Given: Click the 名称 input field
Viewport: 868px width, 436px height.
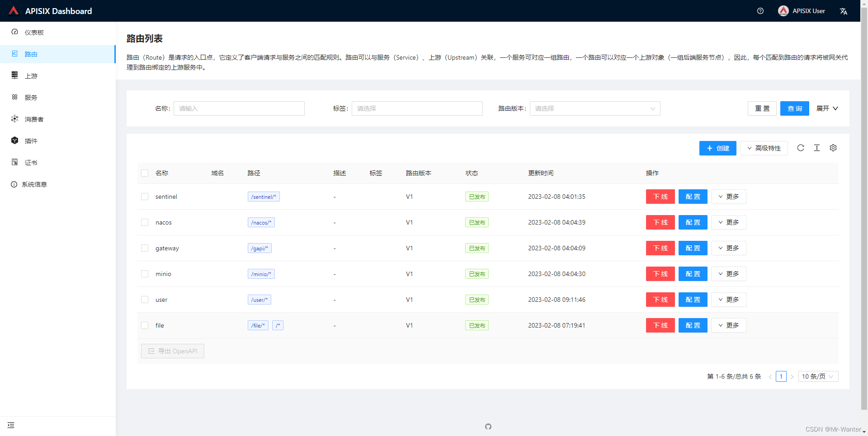Looking at the screenshot, I should (239, 108).
